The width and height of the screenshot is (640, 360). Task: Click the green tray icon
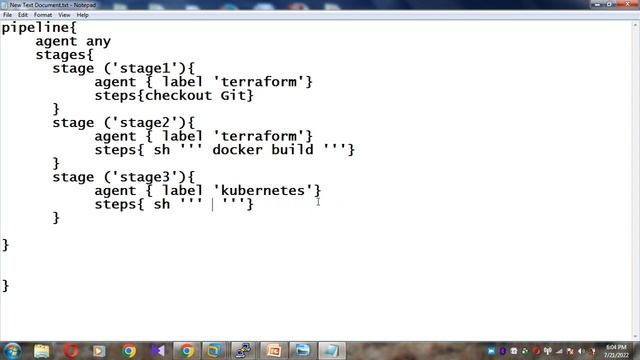click(x=525, y=351)
